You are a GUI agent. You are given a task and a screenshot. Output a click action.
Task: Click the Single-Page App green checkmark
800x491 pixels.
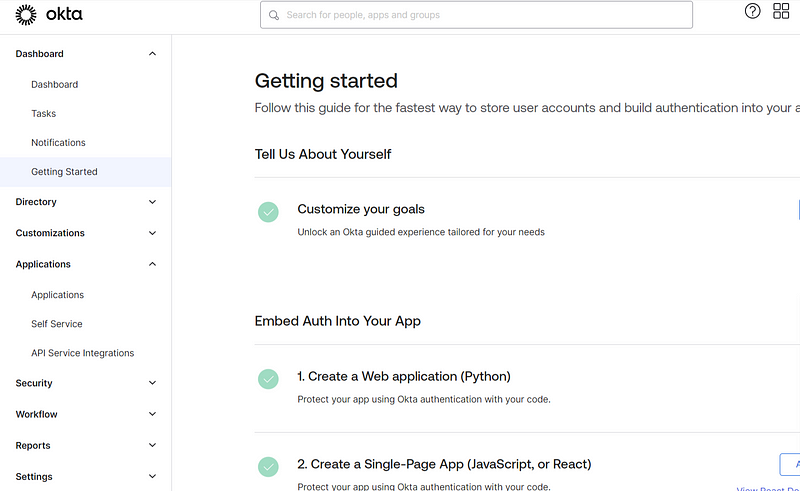268,467
